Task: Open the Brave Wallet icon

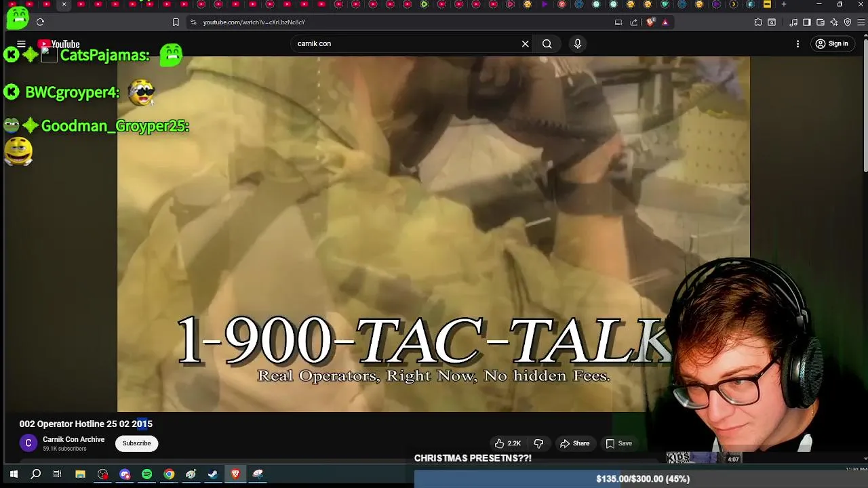Action: click(x=821, y=22)
